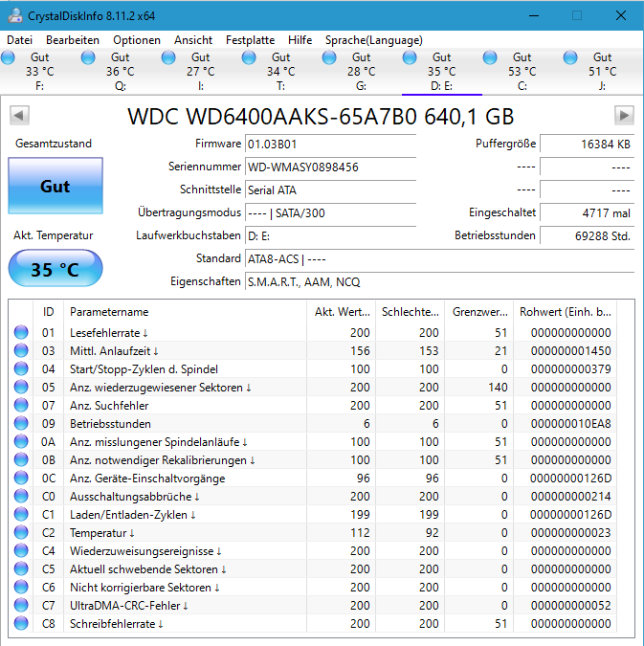Click status orb for Mittl. Anlaufzeit row

pyautogui.click(x=21, y=350)
